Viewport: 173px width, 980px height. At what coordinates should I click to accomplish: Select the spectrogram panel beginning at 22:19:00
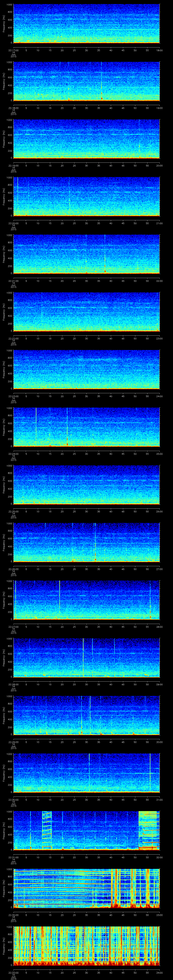point(86,139)
